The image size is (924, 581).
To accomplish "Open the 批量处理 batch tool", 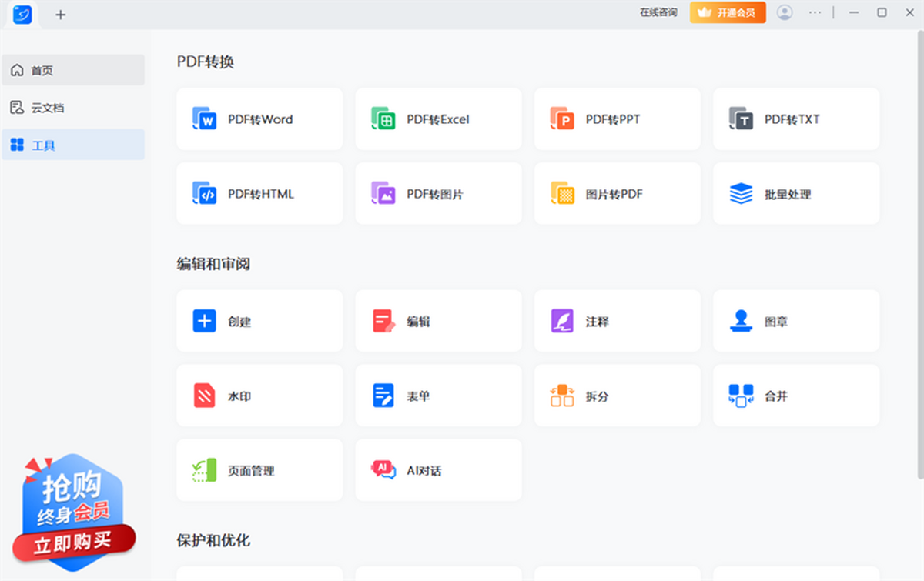I will tap(795, 194).
